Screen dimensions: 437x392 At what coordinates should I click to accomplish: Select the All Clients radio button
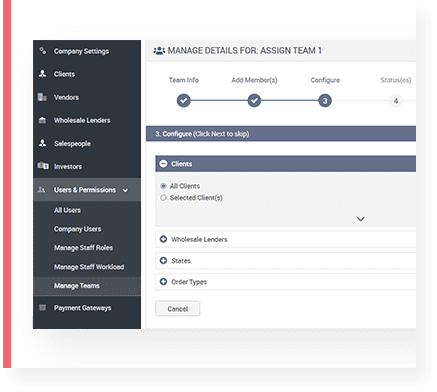[x=163, y=186]
